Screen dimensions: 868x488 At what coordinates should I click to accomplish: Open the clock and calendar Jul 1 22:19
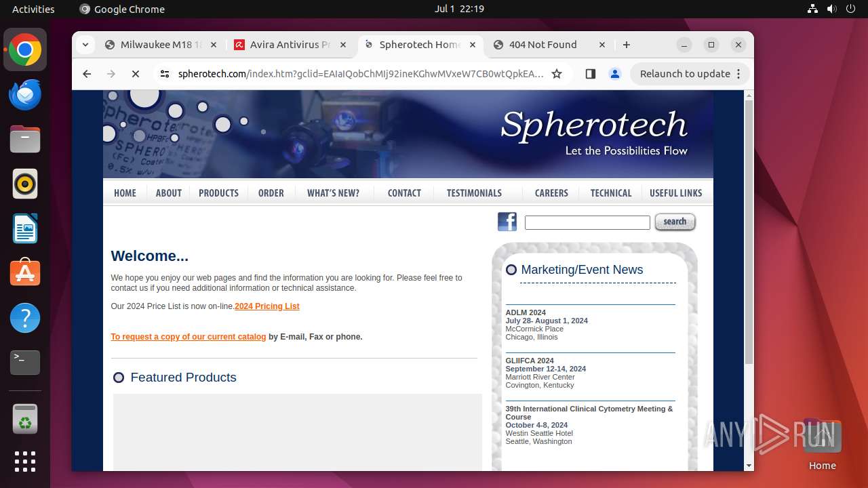pos(459,9)
